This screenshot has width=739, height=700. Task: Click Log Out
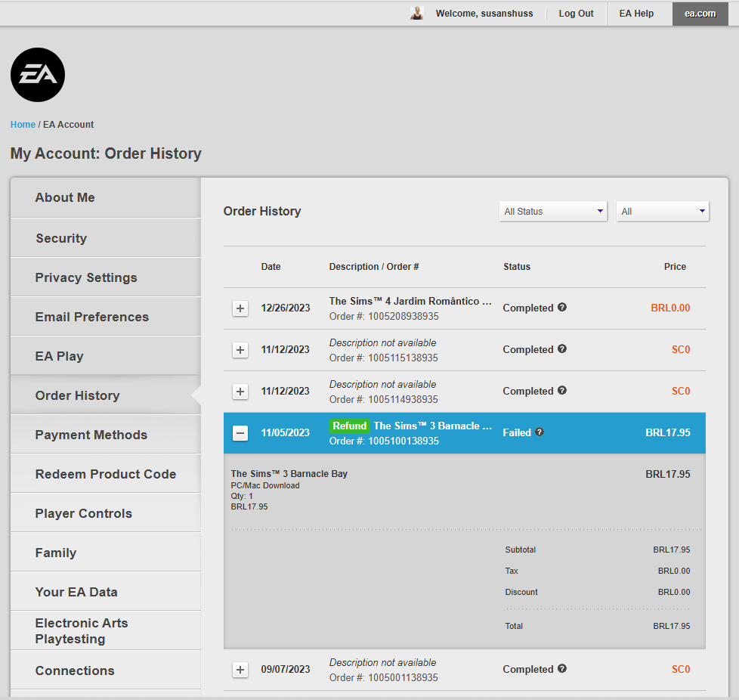tap(576, 14)
